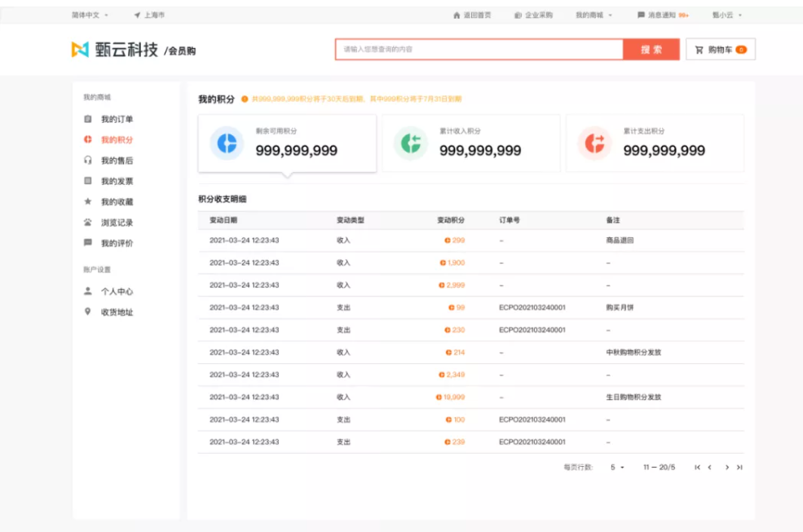Viewport: 803px width, 532px height.
Task: Go to the last page of results
Action: (x=739, y=468)
